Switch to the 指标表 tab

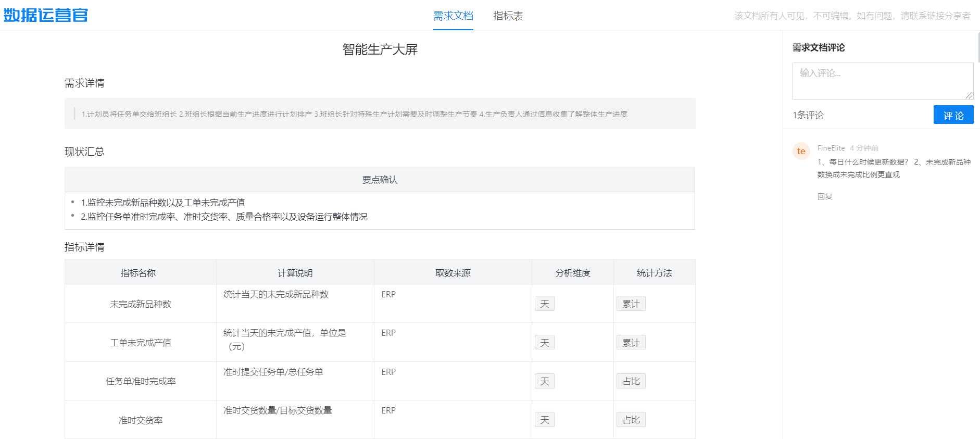click(508, 16)
